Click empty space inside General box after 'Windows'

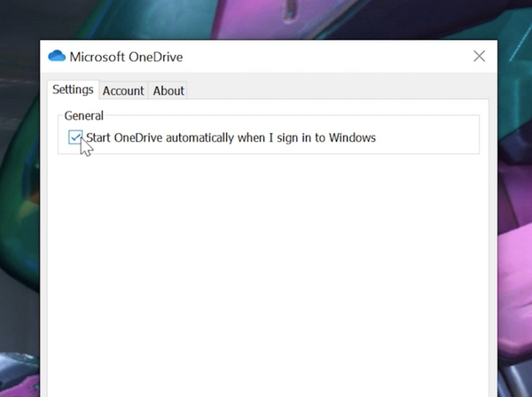430,138
